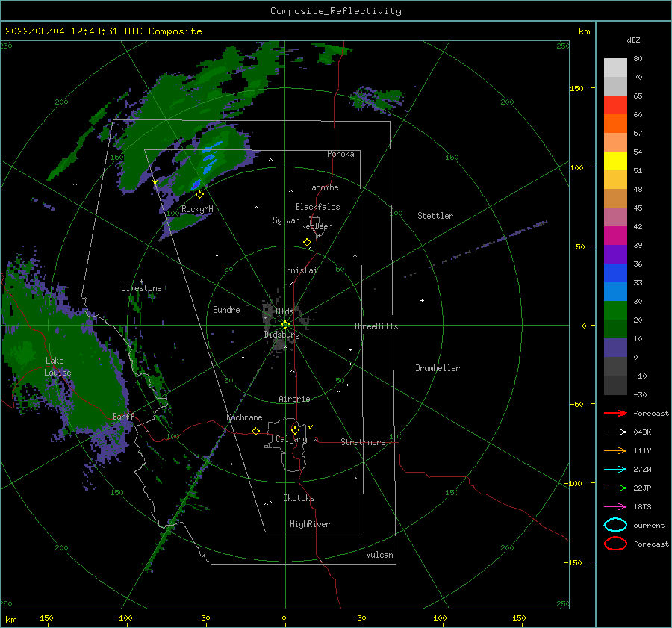Click the Sundre town label

pyautogui.click(x=226, y=310)
